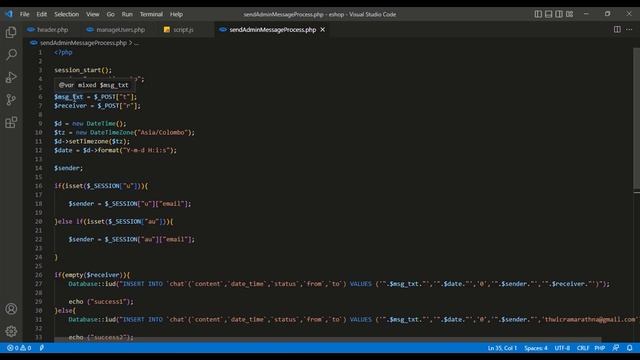Select the sendAdminMessageProcess.php tab
The image size is (640, 360).
(272, 29)
